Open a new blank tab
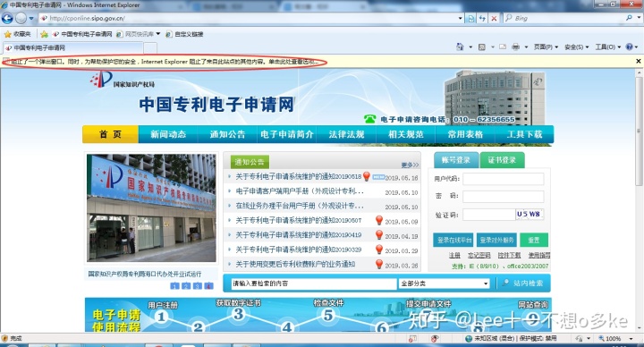Viewport: 644px width, 347px height. click(150, 48)
